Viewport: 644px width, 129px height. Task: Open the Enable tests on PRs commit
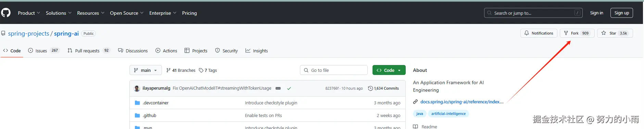click(263, 116)
